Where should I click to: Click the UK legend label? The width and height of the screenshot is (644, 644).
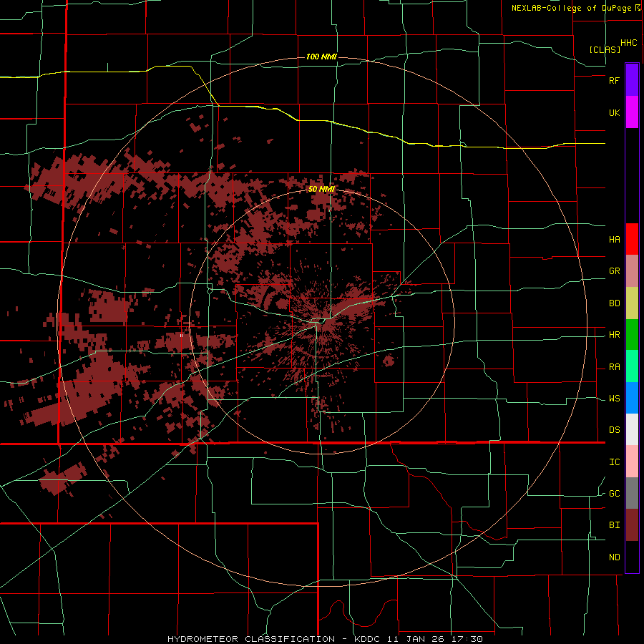(614, 113)
